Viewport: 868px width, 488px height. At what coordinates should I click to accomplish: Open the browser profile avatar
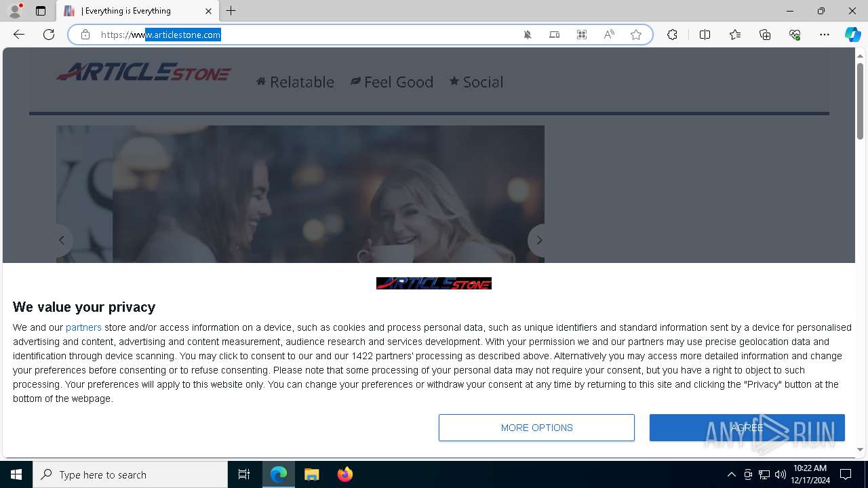pos(15,11)
